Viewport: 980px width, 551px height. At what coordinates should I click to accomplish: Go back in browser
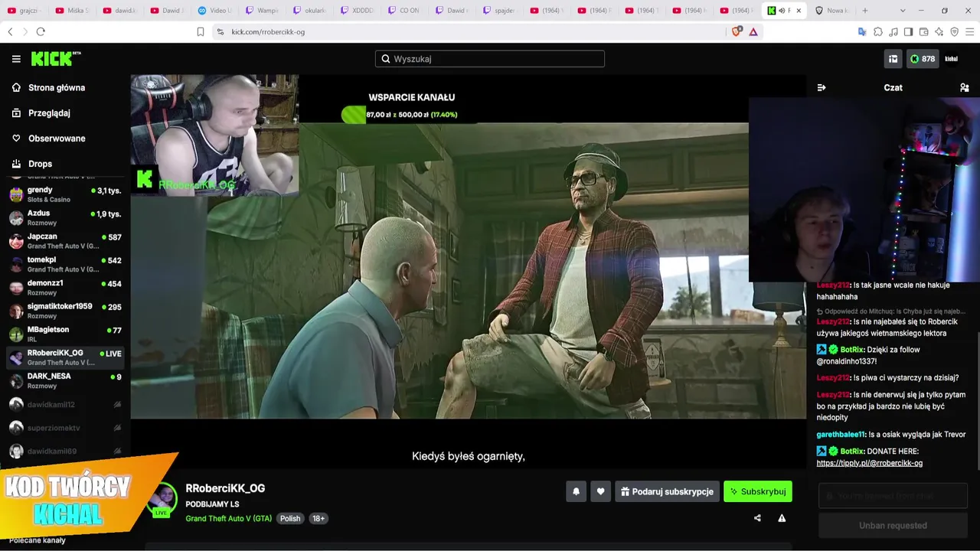click(10, 31)
